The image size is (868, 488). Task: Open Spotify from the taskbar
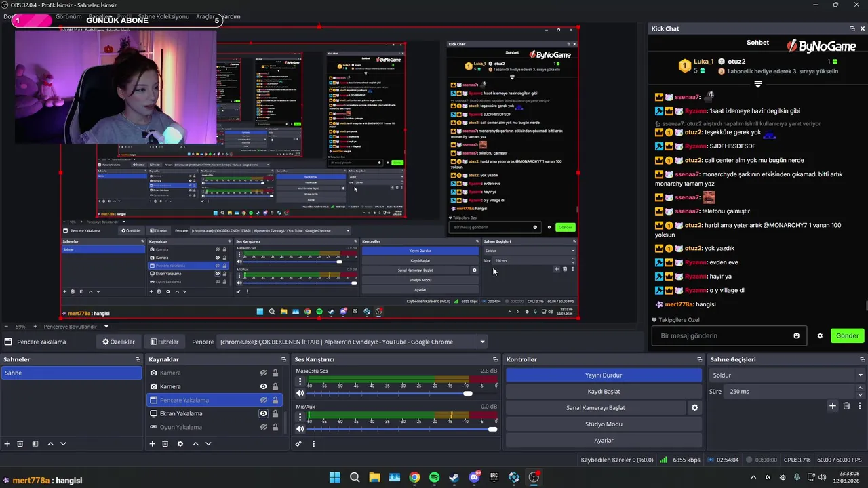click(434, 477)
